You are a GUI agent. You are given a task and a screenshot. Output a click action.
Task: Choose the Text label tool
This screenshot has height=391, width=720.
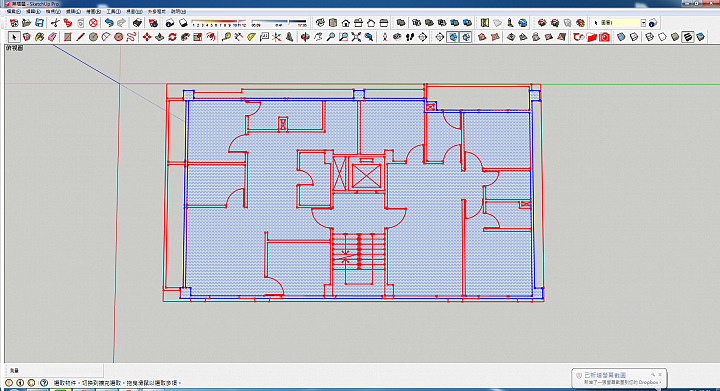tap(264, 37)
